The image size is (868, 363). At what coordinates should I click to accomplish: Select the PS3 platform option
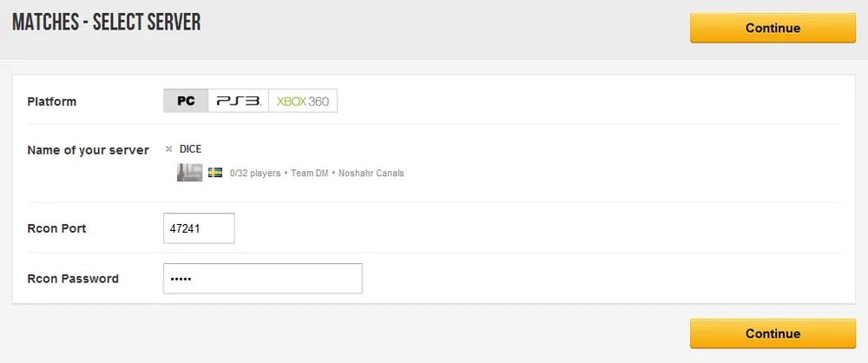(x=239, y=101)
